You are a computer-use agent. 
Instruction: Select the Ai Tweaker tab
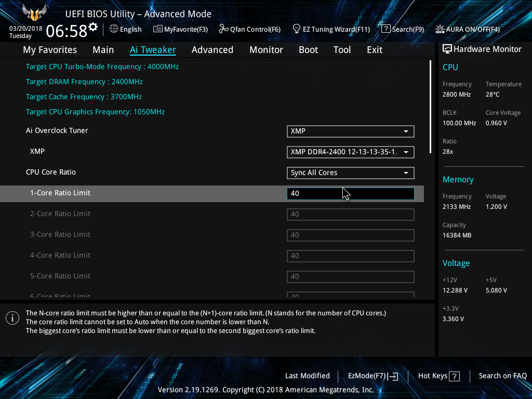pyautogui.click(x=153, y=50)
